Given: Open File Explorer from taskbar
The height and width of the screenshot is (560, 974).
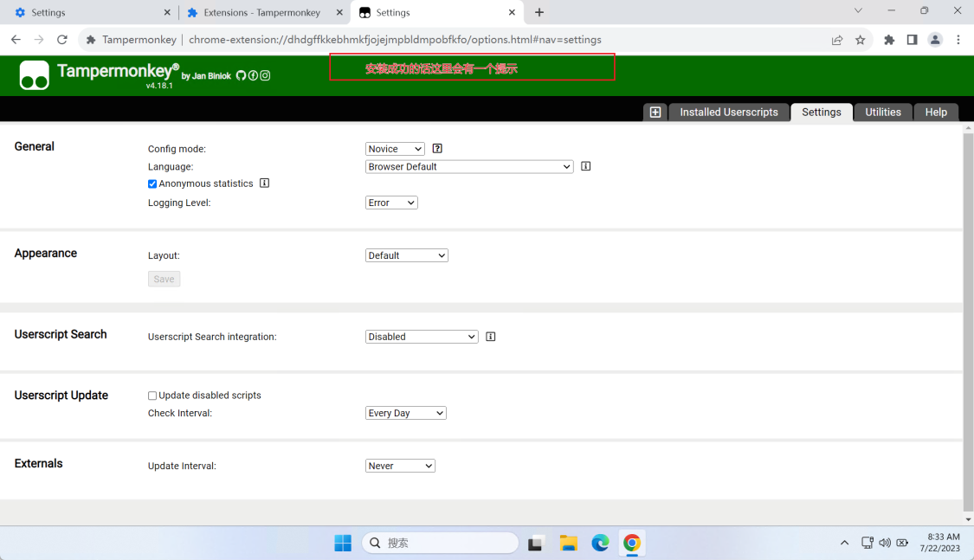Looking at the screenshot, I should click(568, 544).
